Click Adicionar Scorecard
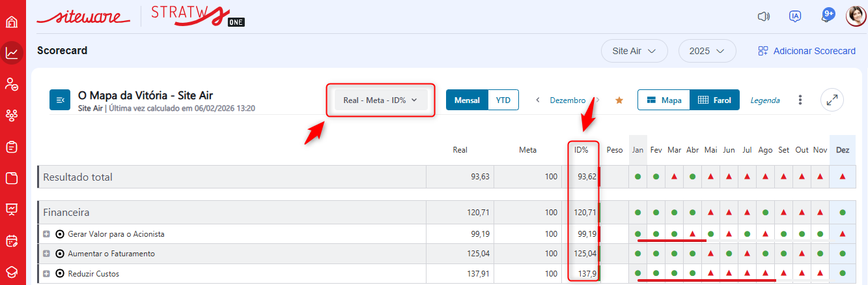 coord(807,51)
